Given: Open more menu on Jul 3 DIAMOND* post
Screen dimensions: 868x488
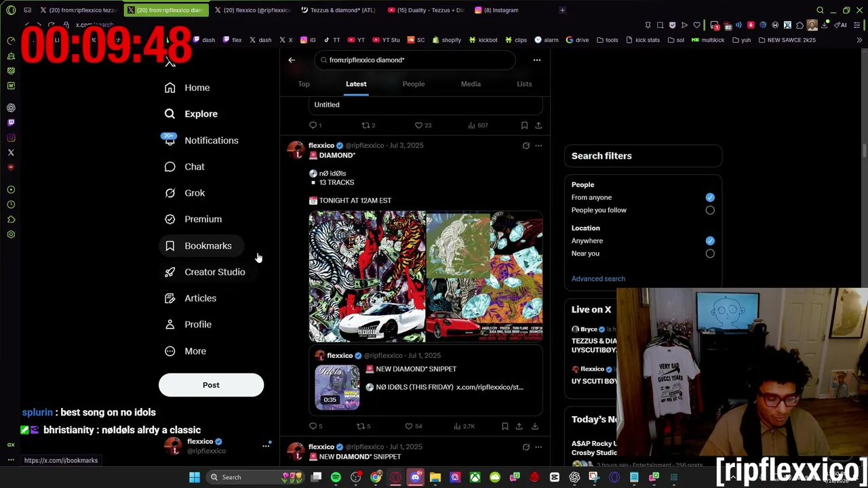Looking at the screenshot, I should 538,145.
